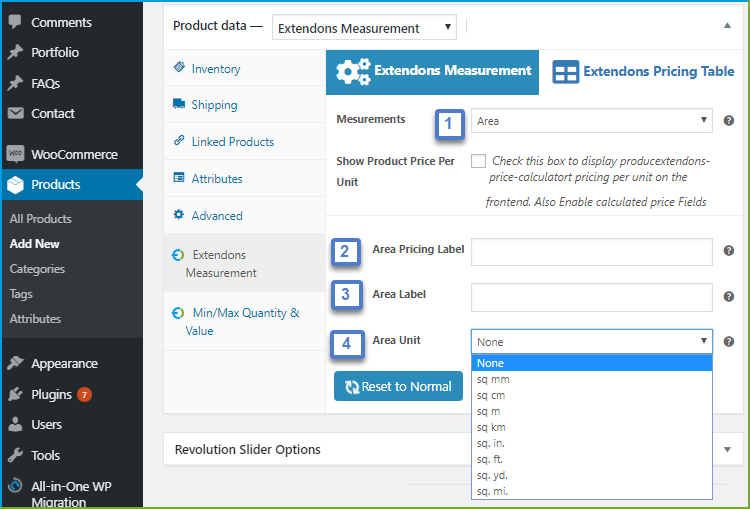
Task: Open the Advanced product data tab
Action: [x=244, y=215]
